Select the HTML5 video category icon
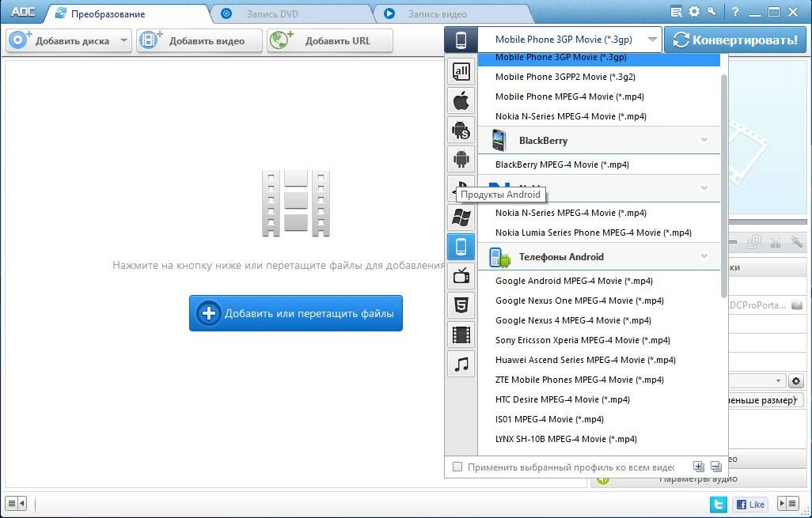812x518 pixels. [x=461, y=305]
